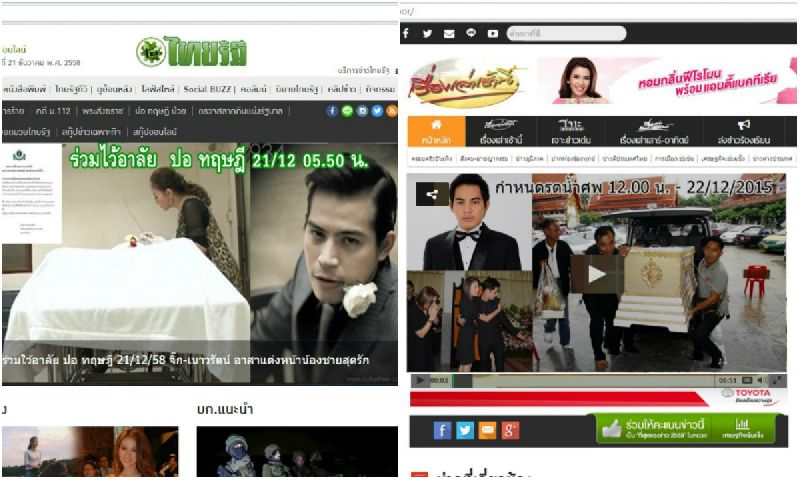800x480 pixels.
Task: Click green vote button ร่วมให้คะแนนข่าวนี้
Action: pos(655,428)
